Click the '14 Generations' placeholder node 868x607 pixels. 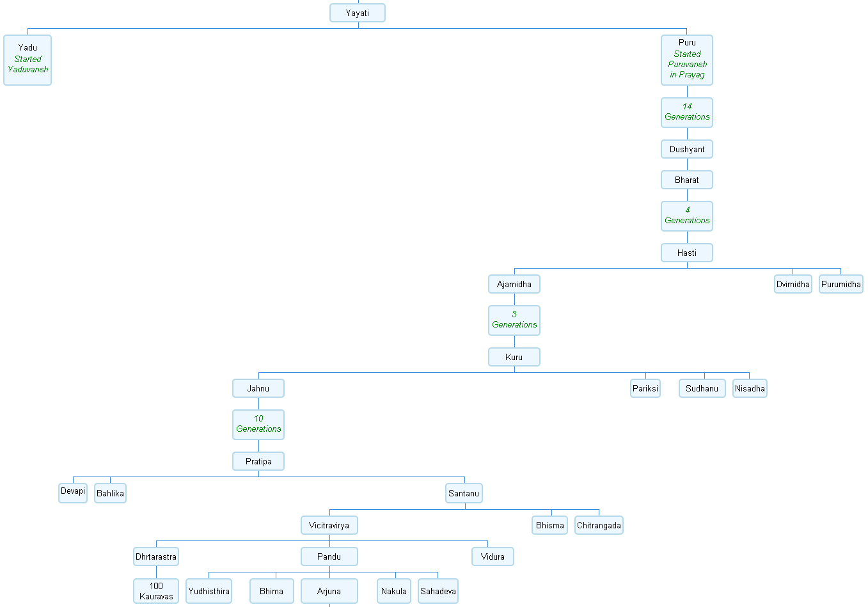(686, 112)
